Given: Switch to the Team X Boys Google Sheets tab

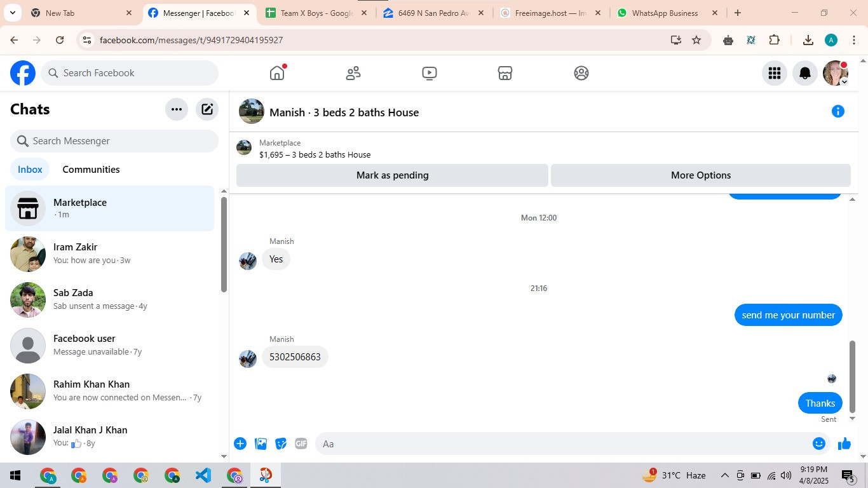Looking at the screenshot, I should (316, 13).
